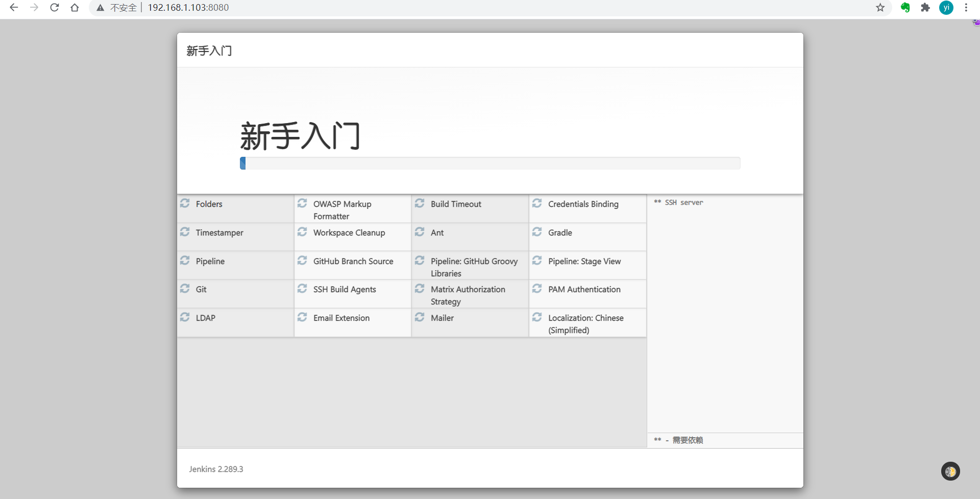
Task: Go to the browser home page
Action: [75, 8]
